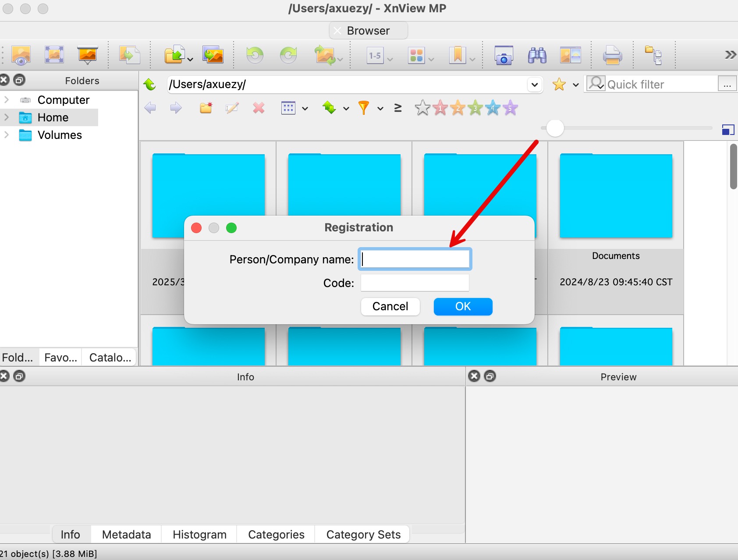This screenshot has width=738, height=560.
Task: Click the printer icon in toolbar
Action: (x=612, y=56)
